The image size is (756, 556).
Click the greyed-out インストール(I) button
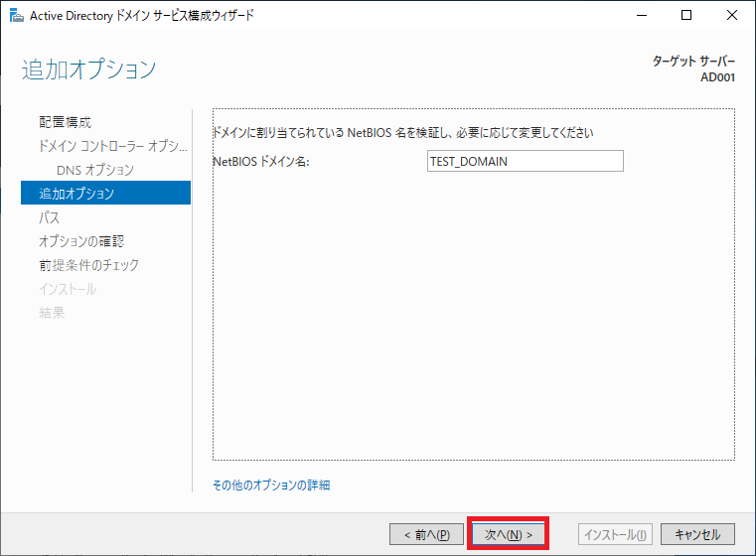(615, 534)
